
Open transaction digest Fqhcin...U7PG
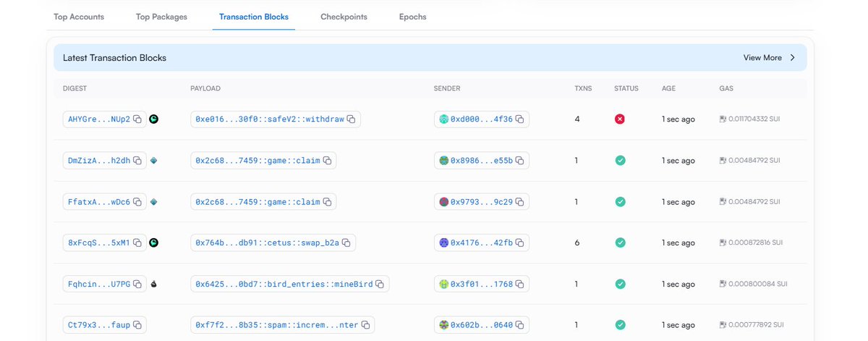pos(99,284)
